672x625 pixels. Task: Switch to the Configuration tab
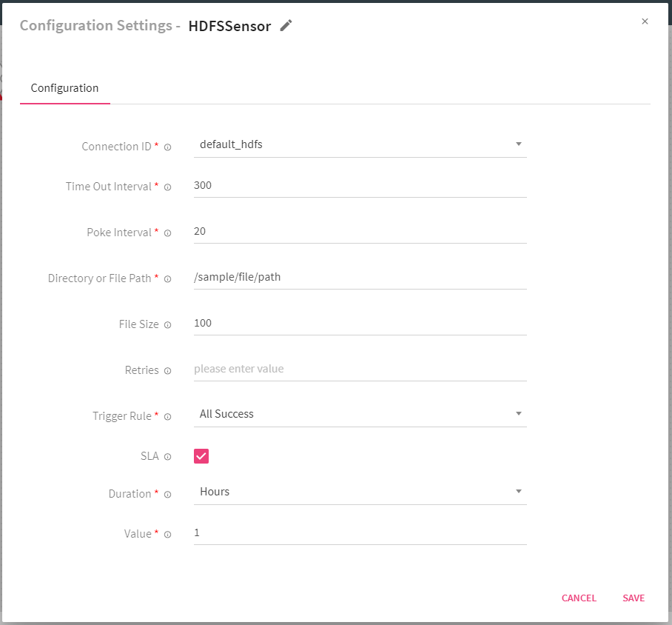click(64, 88)
